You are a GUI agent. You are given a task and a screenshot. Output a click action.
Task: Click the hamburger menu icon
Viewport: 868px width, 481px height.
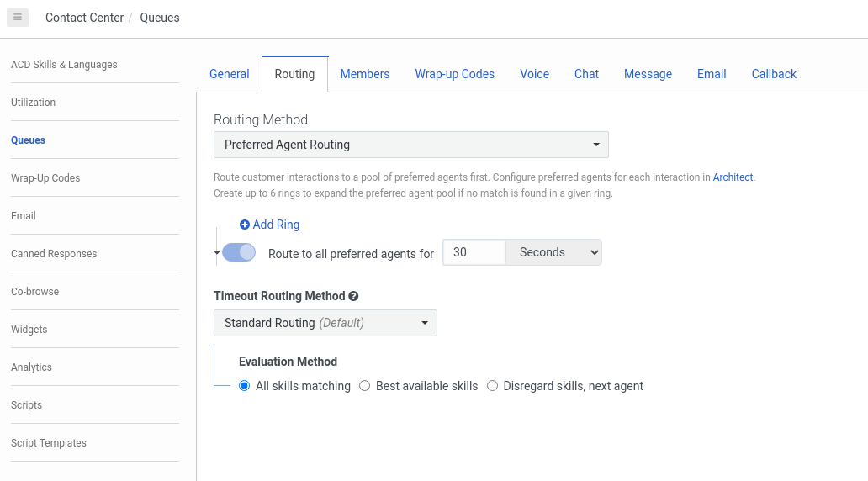click(18, 18)
